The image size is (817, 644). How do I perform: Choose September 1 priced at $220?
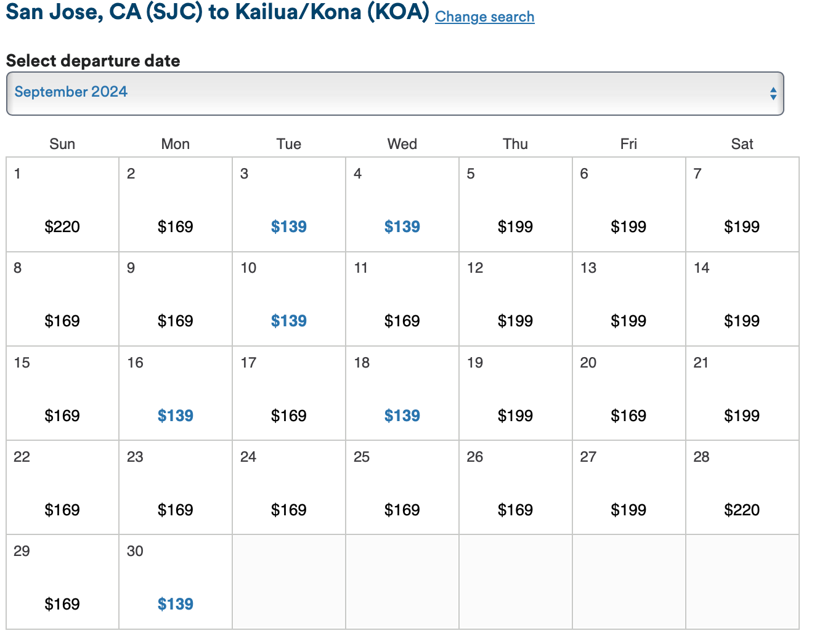(62, 227)
